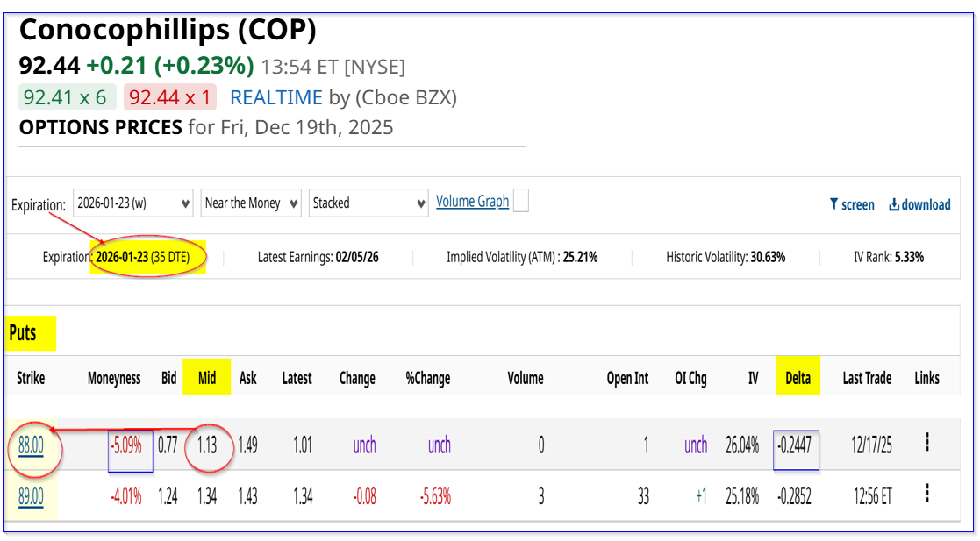The height and width of the screenshot is (541, 980).
Task: Sort by the IV column header
Action: (753, 378)
